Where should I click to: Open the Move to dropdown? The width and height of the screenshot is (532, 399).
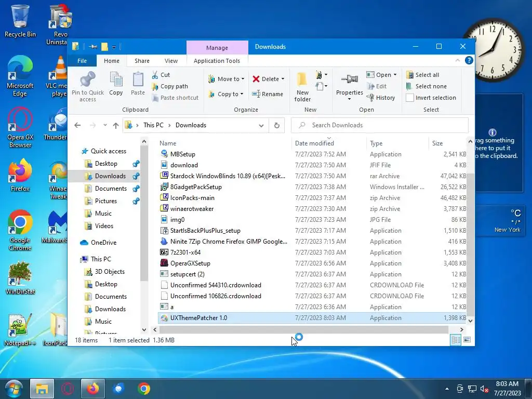click(x=227, y=79)
